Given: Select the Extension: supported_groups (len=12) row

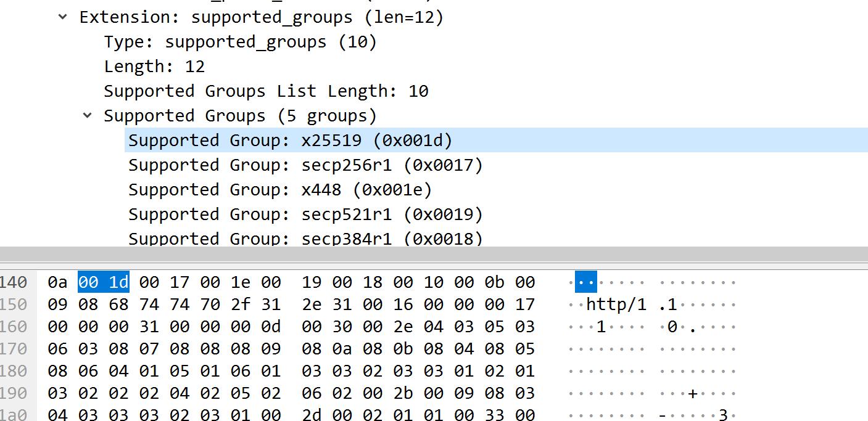Looking at the screenshot, I should point(261,17).
